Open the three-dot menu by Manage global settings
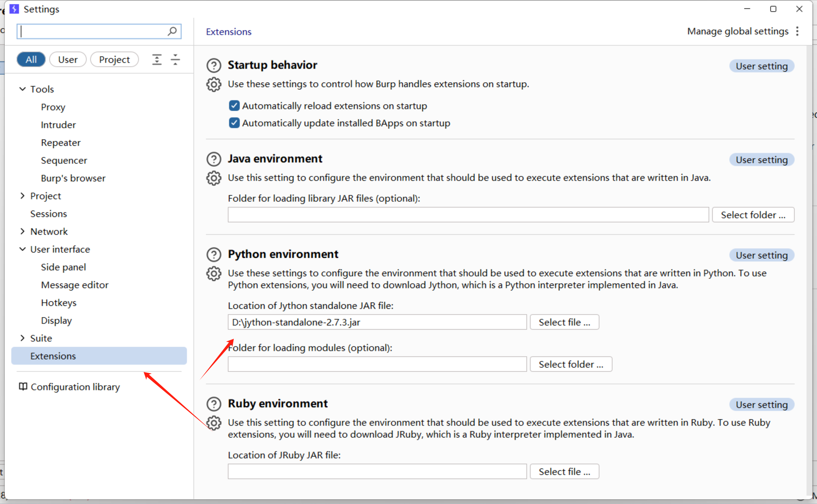817x504 pixels. pos(797,31)
